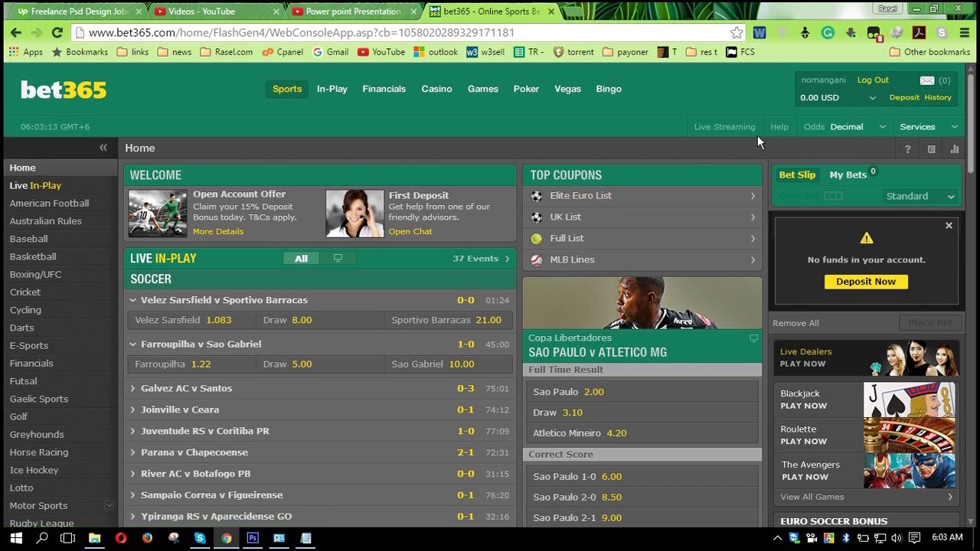This screenshot has width=980, height=551.
Task: Open More Details for account offer
Action: click(218, 232)
